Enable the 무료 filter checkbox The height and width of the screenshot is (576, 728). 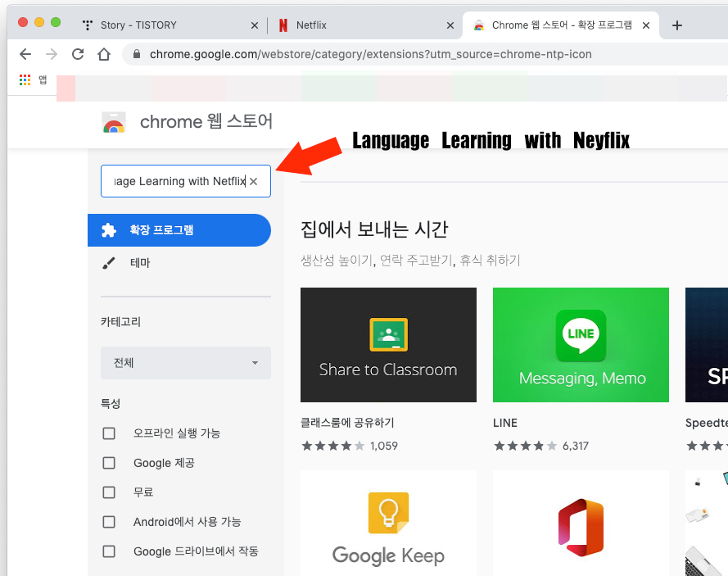coord(109,492)
